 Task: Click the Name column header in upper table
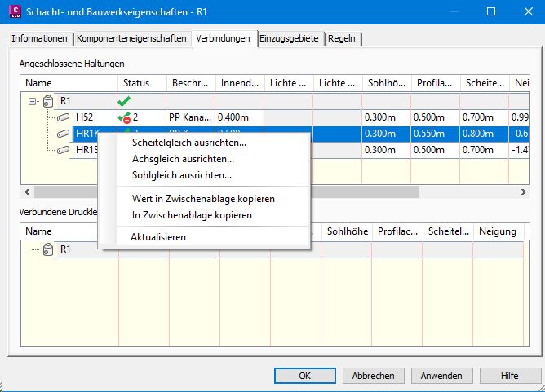pos(69,83)
